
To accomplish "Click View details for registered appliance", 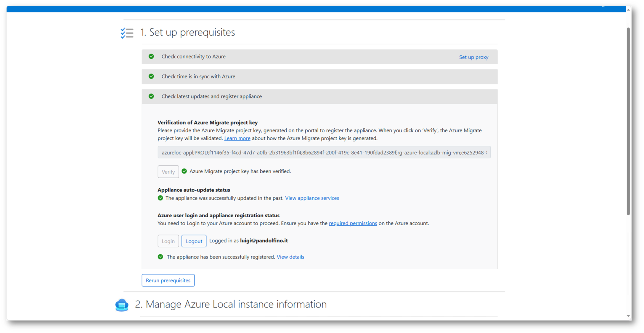I will [x=290, y=257].
